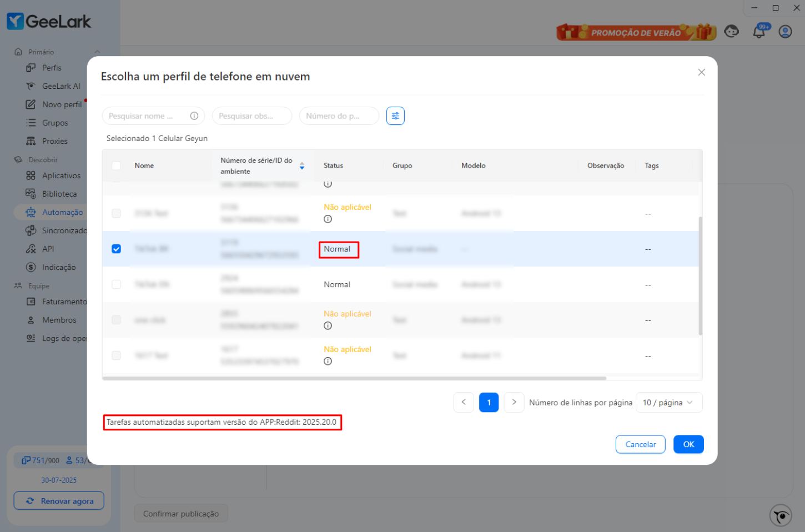The width and height of the screenshot is (805, 532).
Task: Close the cloud phone profile dialog
Action: (702, 72)
